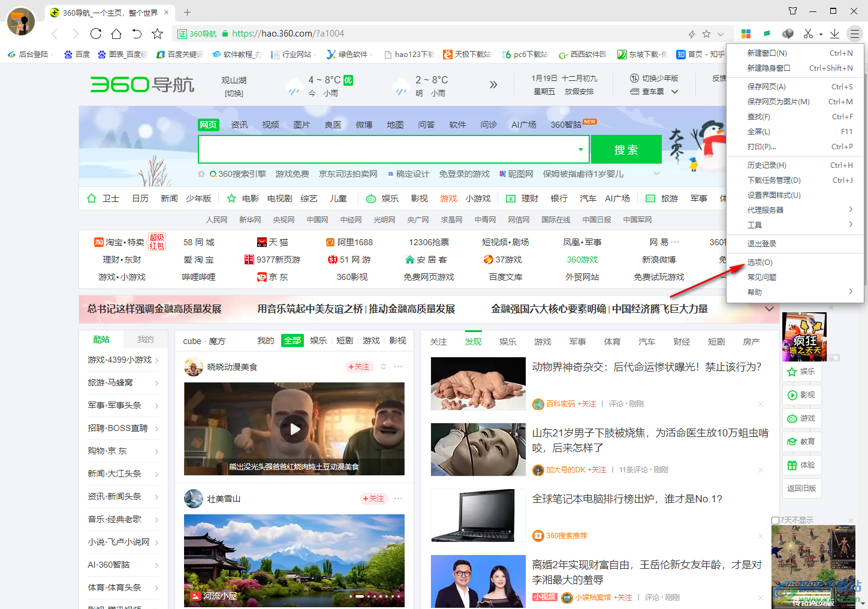
Task: Follow 晓晓动漫美食 with +关注 button
Action: (x=359, y=367)
